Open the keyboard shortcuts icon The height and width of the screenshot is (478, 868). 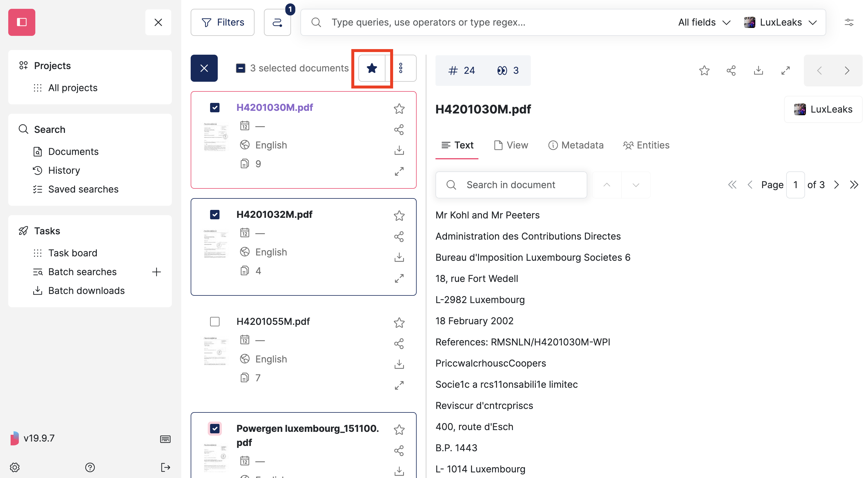[165, 439]
